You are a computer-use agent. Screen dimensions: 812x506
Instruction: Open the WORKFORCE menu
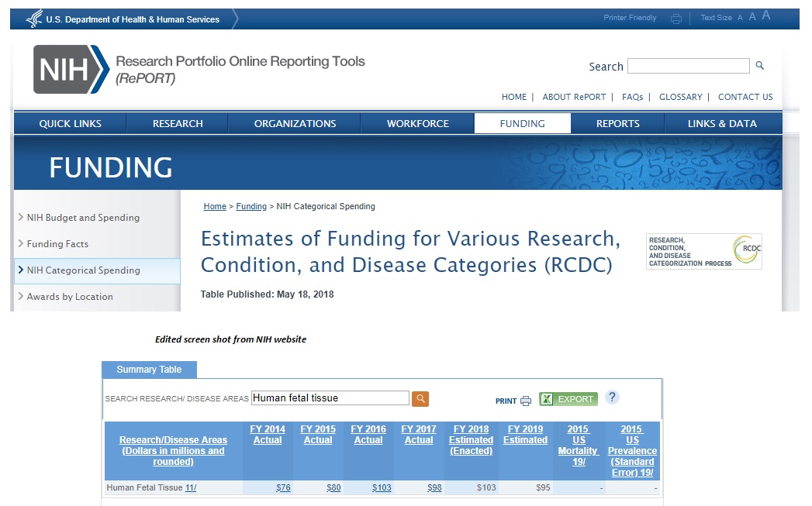[x=418, y=124]
